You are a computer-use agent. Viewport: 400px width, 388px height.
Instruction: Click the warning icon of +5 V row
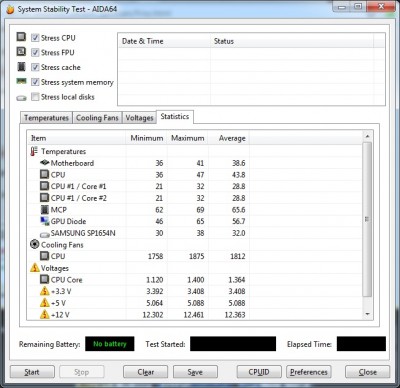(x=45, y=302)
